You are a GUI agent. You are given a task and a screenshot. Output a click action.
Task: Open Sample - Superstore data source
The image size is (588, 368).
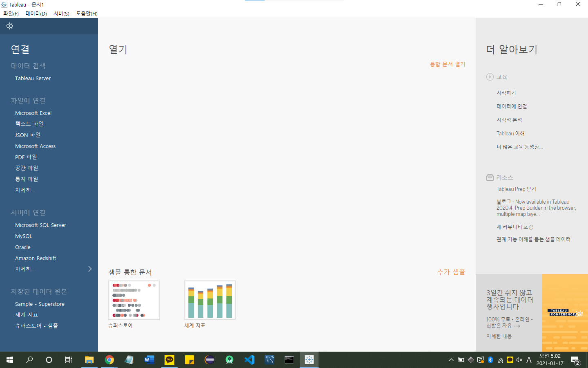[40, 304]
